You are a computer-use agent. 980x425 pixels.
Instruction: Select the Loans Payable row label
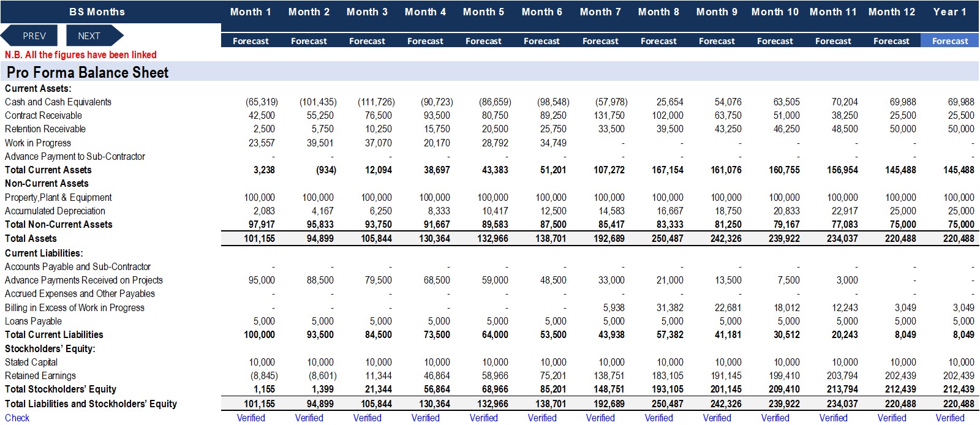(34, 321)
